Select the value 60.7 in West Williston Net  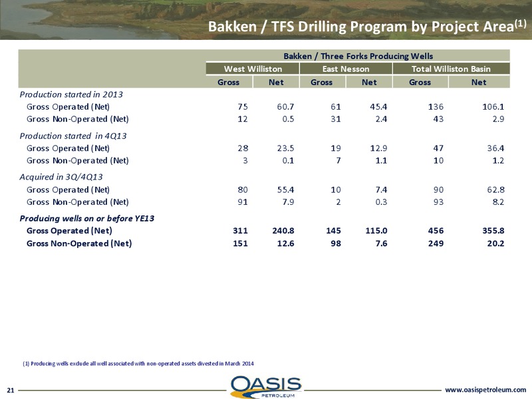coord(285,106)
